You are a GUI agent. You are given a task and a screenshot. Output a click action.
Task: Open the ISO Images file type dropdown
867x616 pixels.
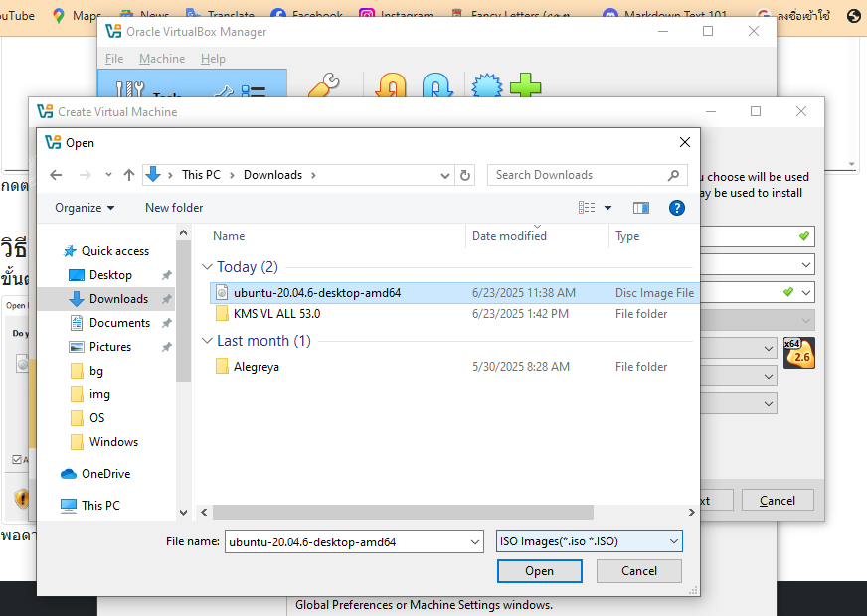point(589,541)
